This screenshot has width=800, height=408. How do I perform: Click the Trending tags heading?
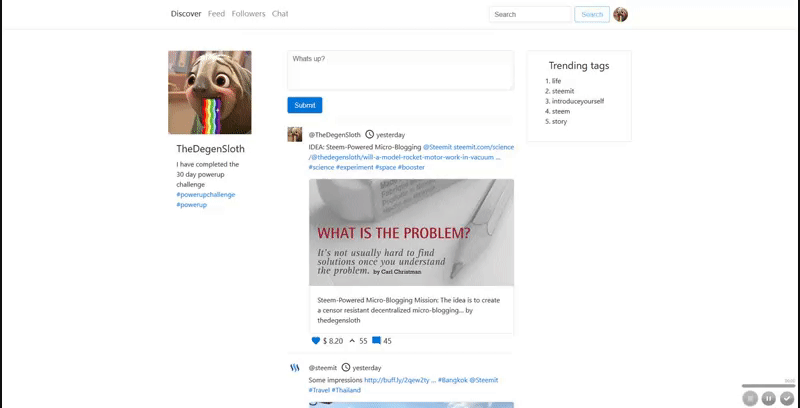pyautogui.click(x=579, y=66)
